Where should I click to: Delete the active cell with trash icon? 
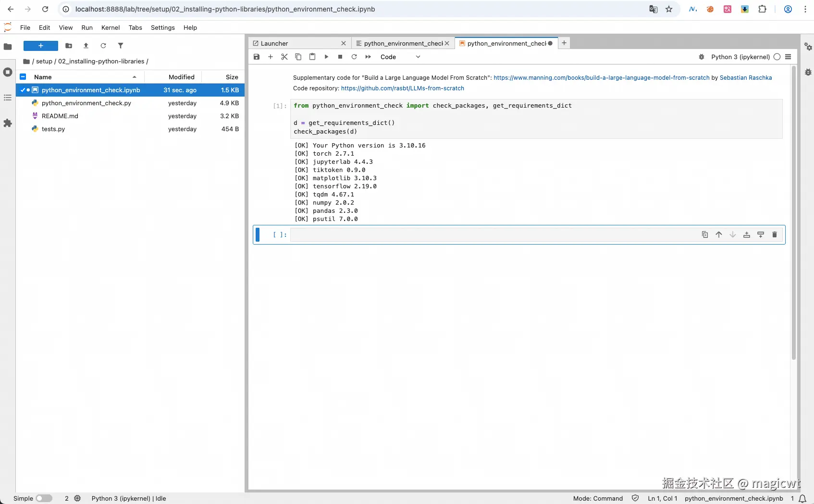pos(775,234)
